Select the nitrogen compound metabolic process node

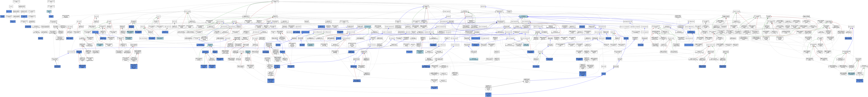click(x=726, y=16)
